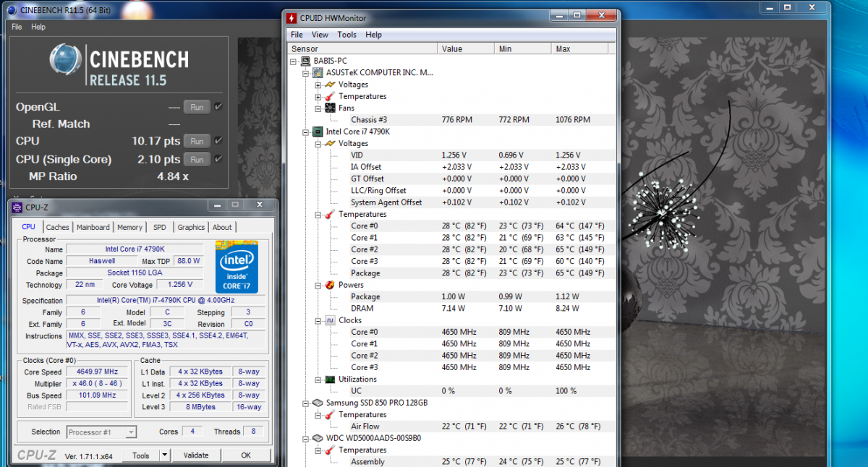868x467 pixels.
Task: Click the Voltages lightning icon under ASUSTeK
Action: pos(330,85)
